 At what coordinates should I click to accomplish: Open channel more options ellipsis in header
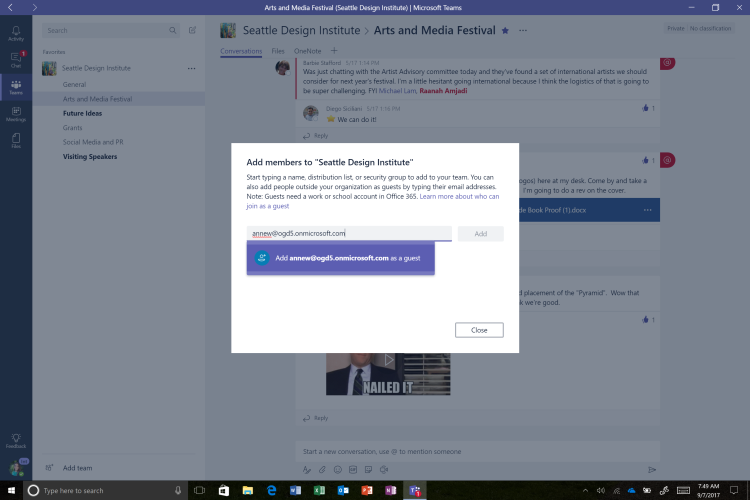pos(523,31)
